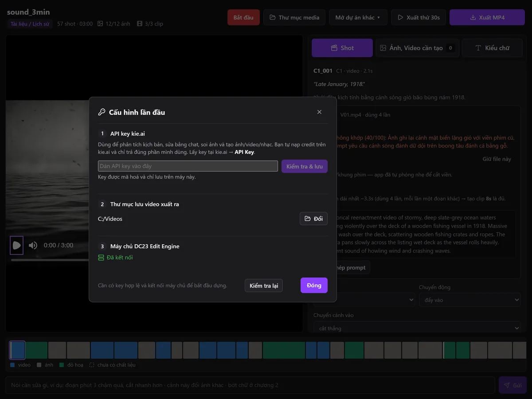This screenshot has height=399, width=532.
Task: Switch to Ảnh, Video cần tạo tab
Action: coord(417,48)
